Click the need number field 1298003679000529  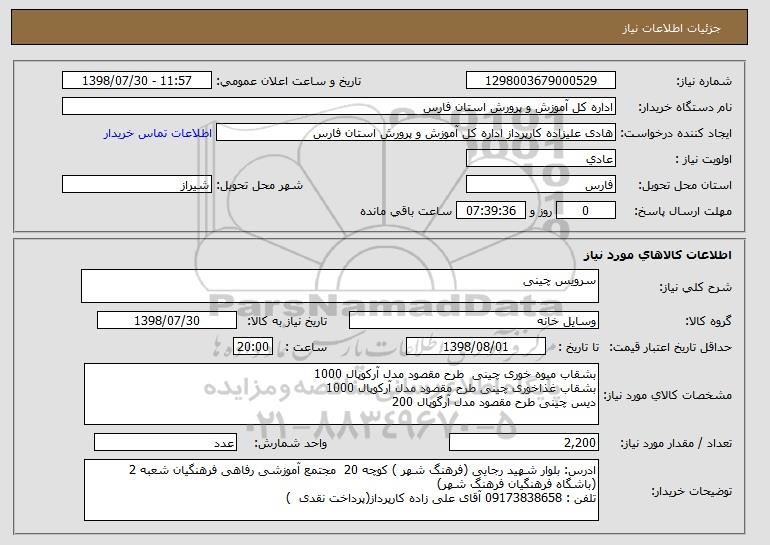[x=541, y=81]
